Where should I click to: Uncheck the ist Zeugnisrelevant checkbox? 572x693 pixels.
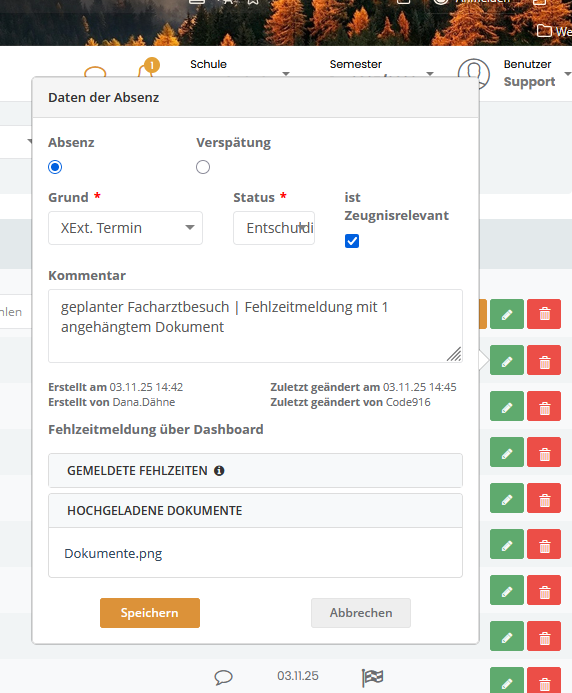352,241
